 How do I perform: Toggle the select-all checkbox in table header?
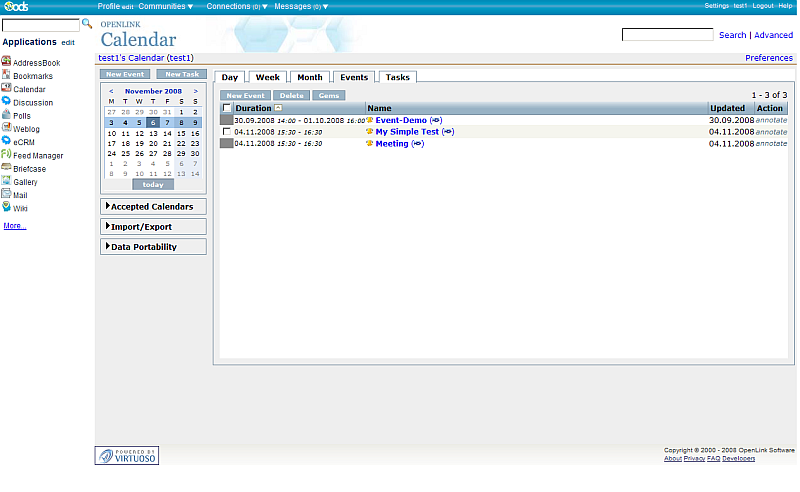227,108
